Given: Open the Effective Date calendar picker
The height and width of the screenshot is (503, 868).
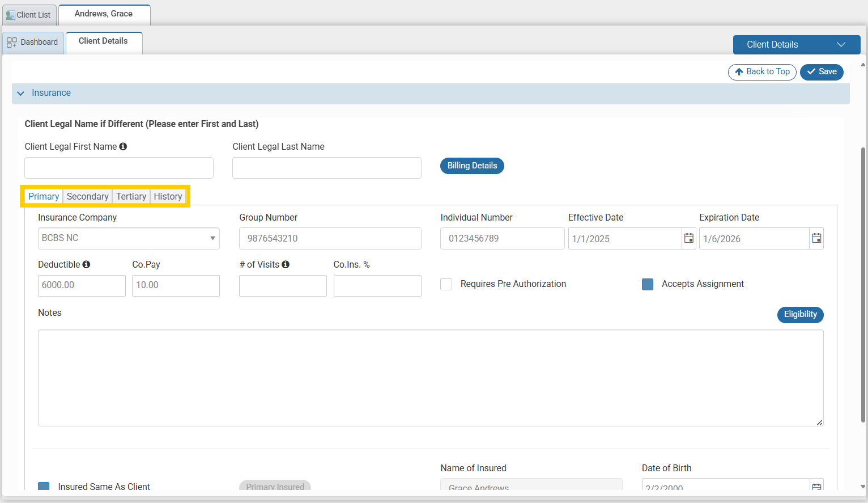Looking at the screenshot, I should coord(688,238).
